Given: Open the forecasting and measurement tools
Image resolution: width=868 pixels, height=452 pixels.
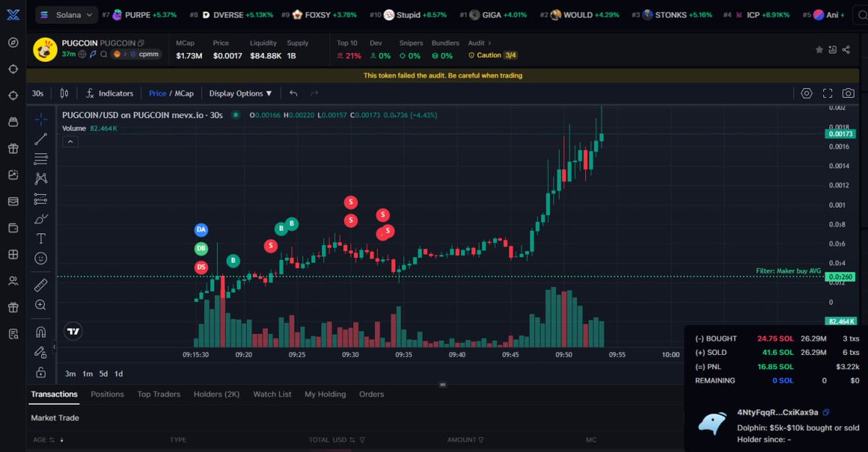Looking at the screenshot, I should point(41,198).
